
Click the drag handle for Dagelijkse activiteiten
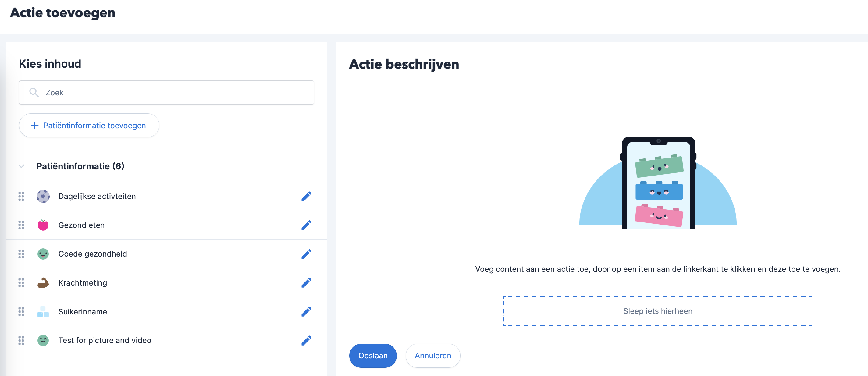(21, 197)
